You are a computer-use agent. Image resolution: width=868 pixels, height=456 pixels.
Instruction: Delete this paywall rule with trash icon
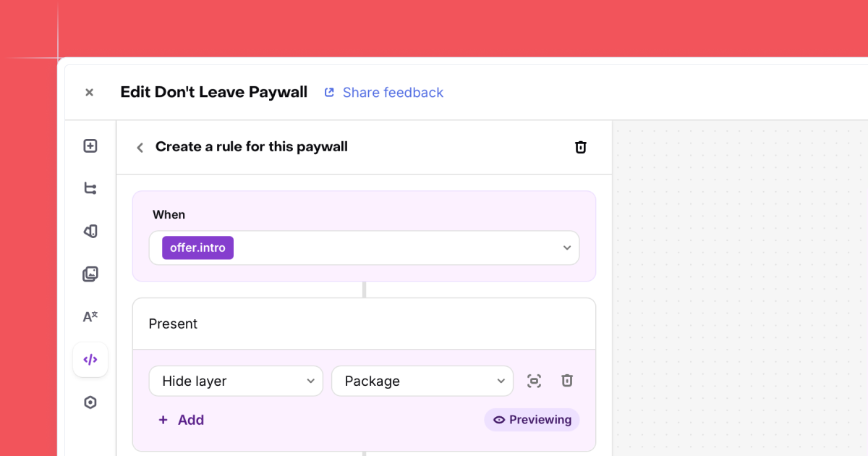tap(580, 148)
